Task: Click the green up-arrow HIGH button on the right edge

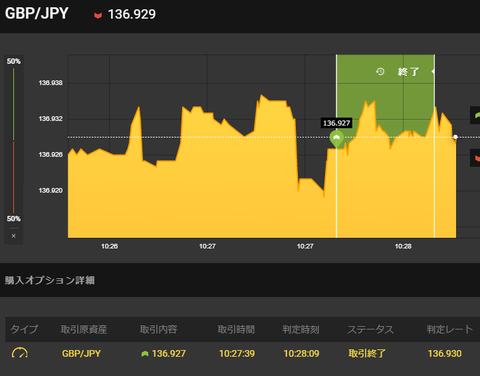Action: pyautogui.click(x=475, y=115)
